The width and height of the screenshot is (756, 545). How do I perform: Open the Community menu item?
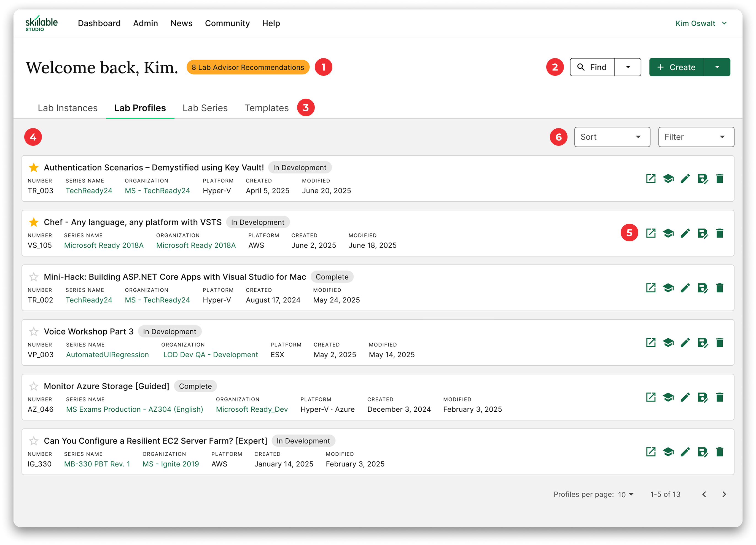(227, 23)
